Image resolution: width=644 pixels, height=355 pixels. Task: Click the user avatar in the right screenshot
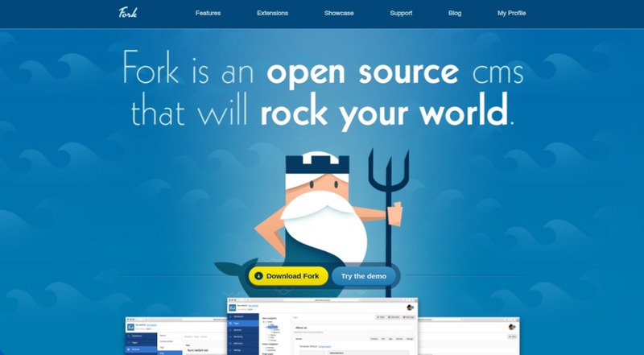point(512,327)
